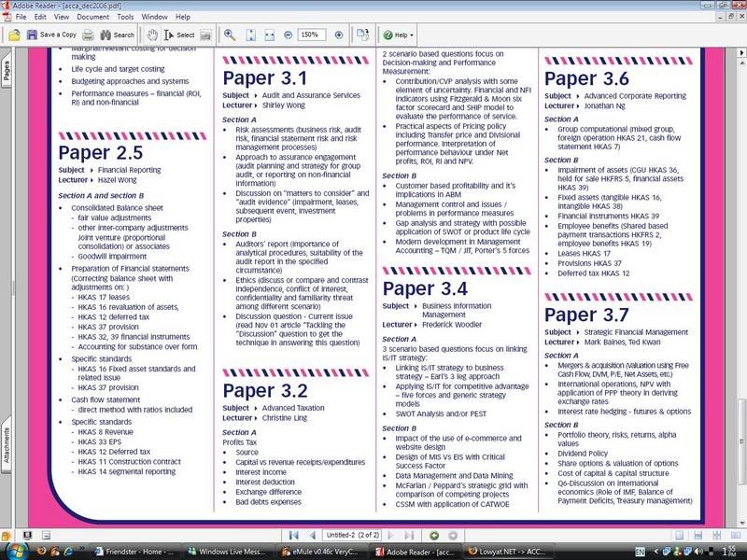Click the text 'Leases HKAS 17'
Viewport: 747px width, 560px height.
(585, 253)
